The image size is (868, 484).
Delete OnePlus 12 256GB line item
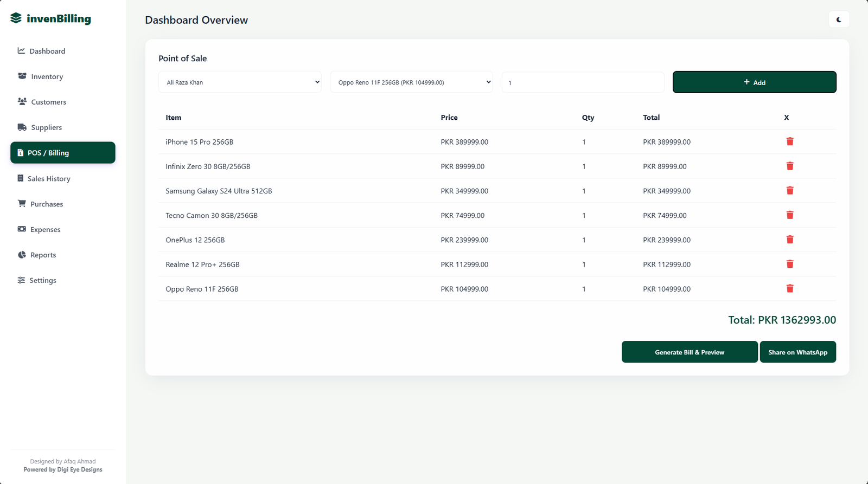pyautogui.click(x=790, y=240)
